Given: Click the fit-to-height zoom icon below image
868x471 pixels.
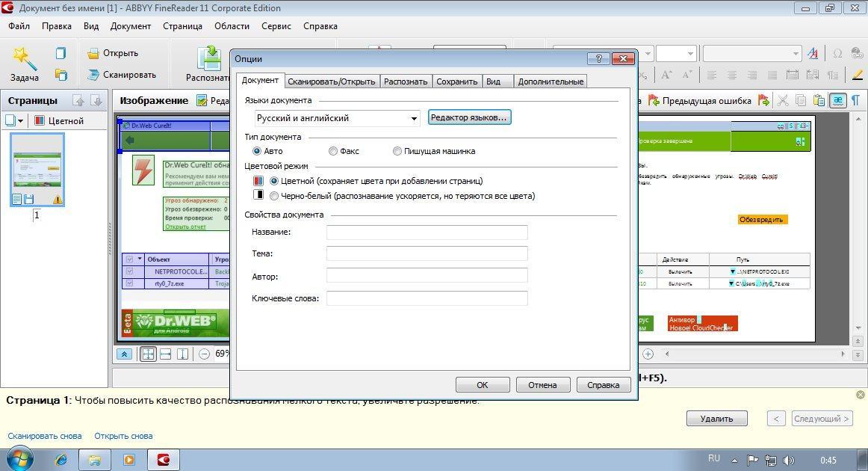Looking at the screenshot, I should pos(183,354).
